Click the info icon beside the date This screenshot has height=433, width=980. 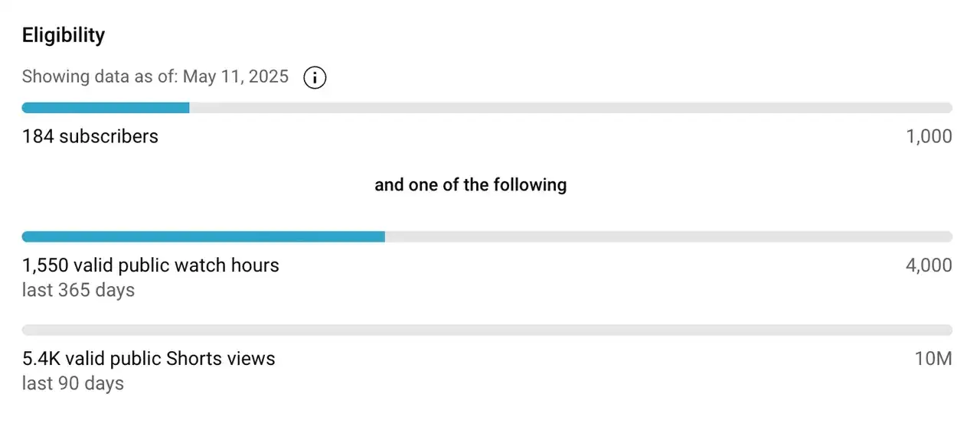(x=315, y=77)
